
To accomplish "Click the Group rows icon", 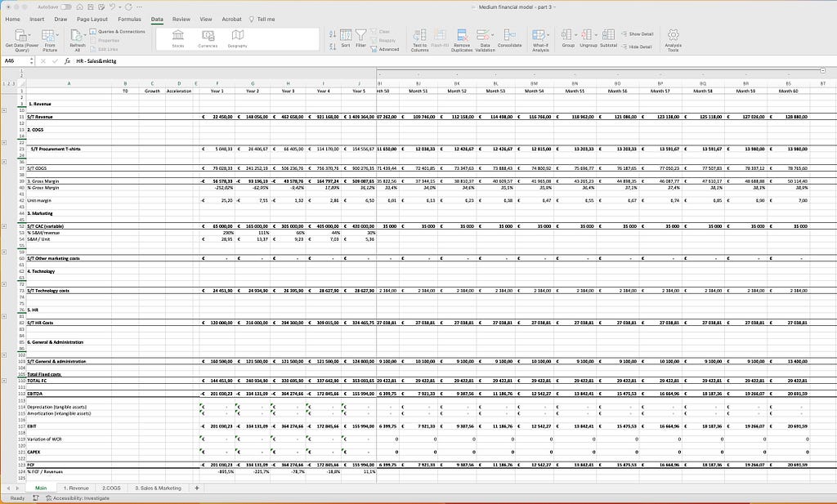I will point(566,34).
